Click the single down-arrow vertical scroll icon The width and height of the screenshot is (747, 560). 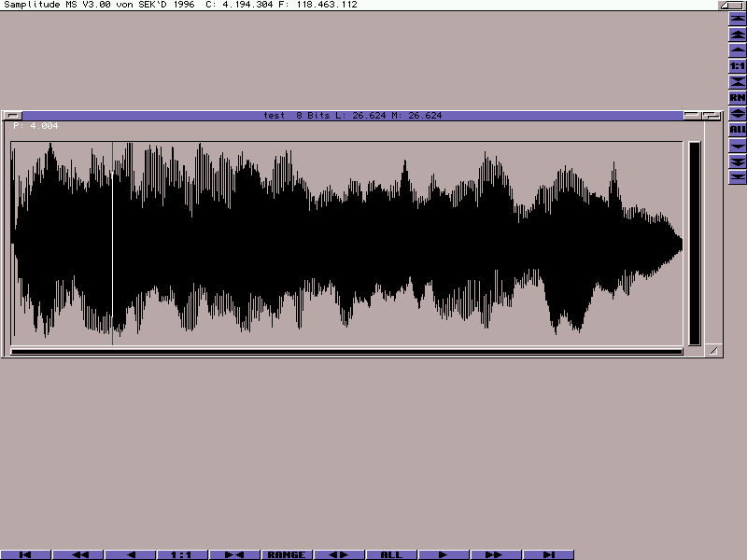738,146
